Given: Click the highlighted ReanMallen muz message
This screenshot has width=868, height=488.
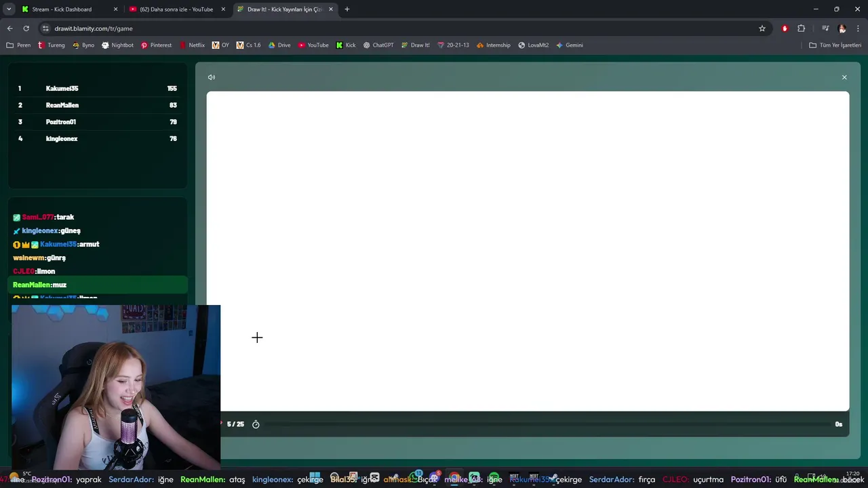Looking at the screenshot, I should 98,285.
